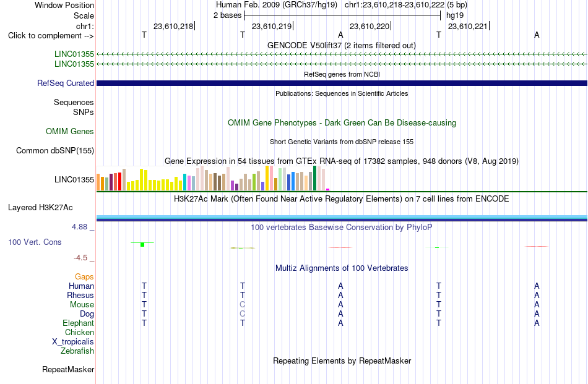Click the 23,610,220 position marker

(x=370, y=26)
